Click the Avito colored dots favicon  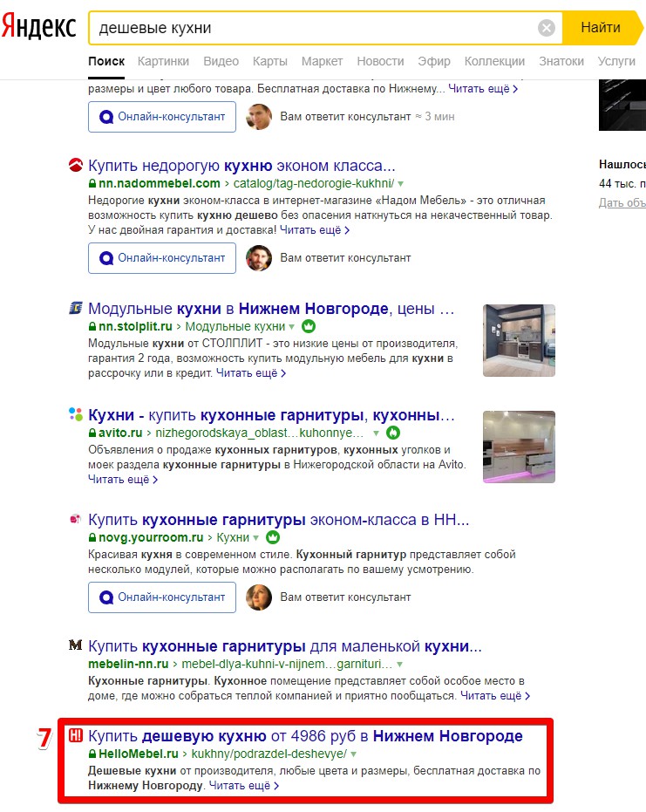click(76, 413)
